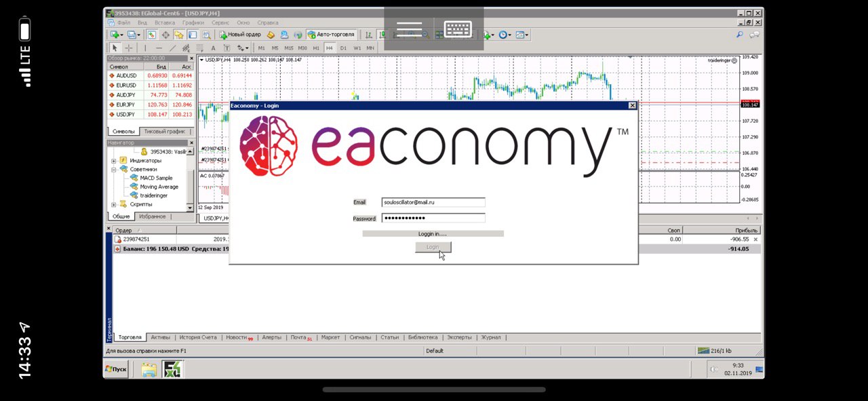Switch chart to M5 timeframe
Screen dimensions: 868x401
tap(275, 48)
